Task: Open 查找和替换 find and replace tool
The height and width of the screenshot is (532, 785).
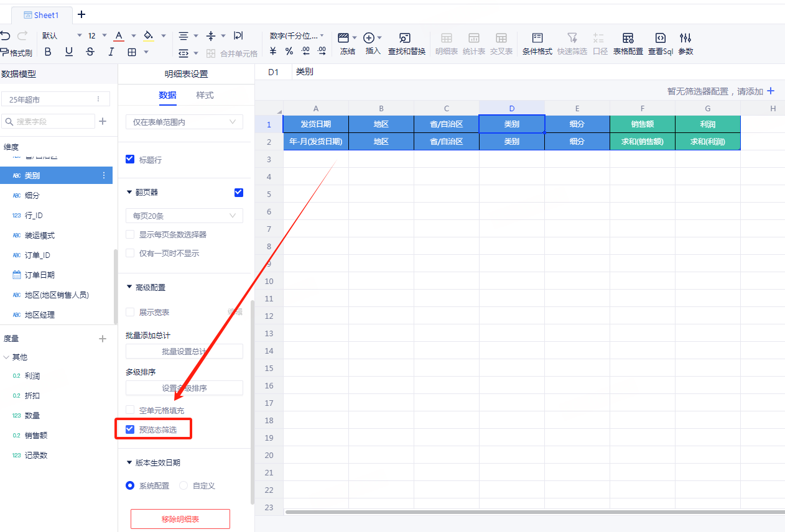Action: [406, 38]
